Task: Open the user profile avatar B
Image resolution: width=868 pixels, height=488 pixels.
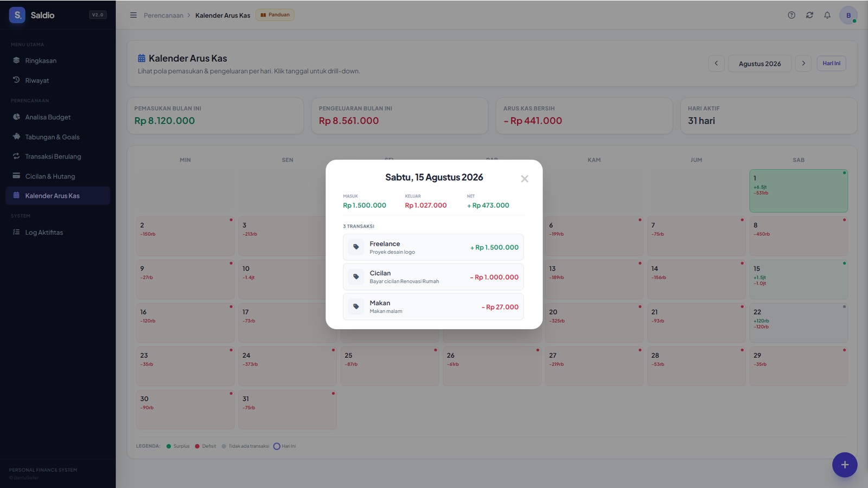Action: (x=848, y=15)
